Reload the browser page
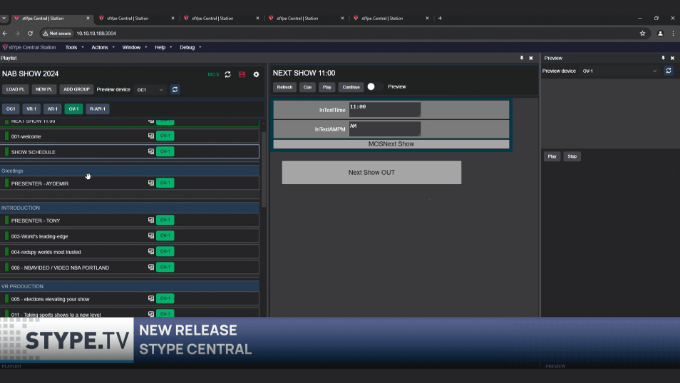680x383 pixels. (x=30, y=33)
